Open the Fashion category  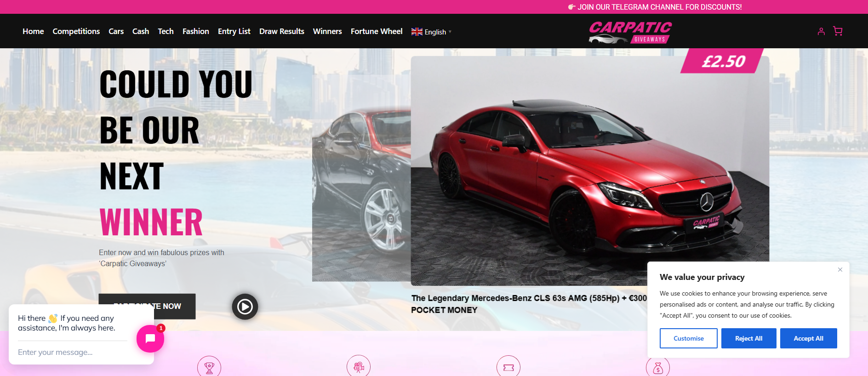click(196, 31)
